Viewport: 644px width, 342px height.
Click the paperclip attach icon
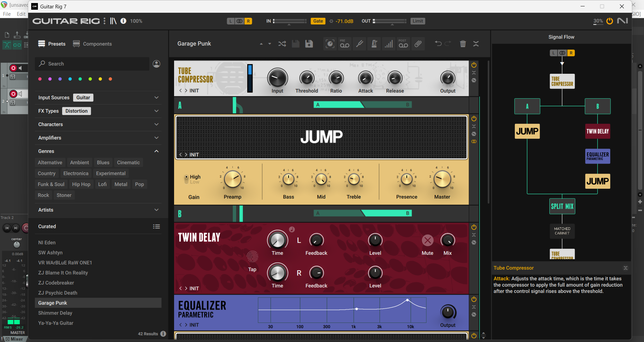(418, 44)
